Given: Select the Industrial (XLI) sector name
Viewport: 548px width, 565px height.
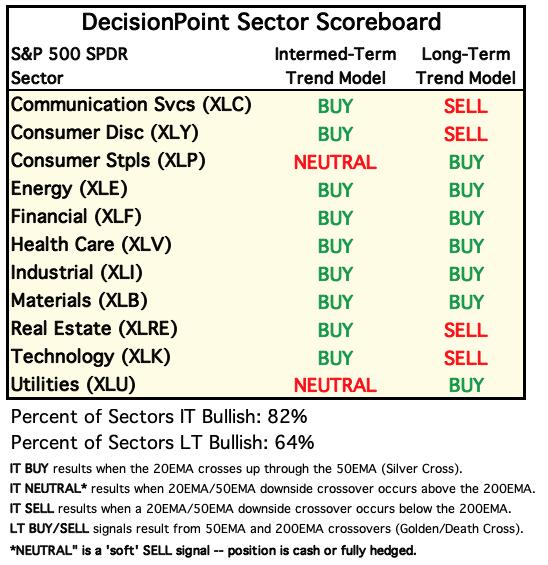Looking at the screenshot, I should click(76, 273).
